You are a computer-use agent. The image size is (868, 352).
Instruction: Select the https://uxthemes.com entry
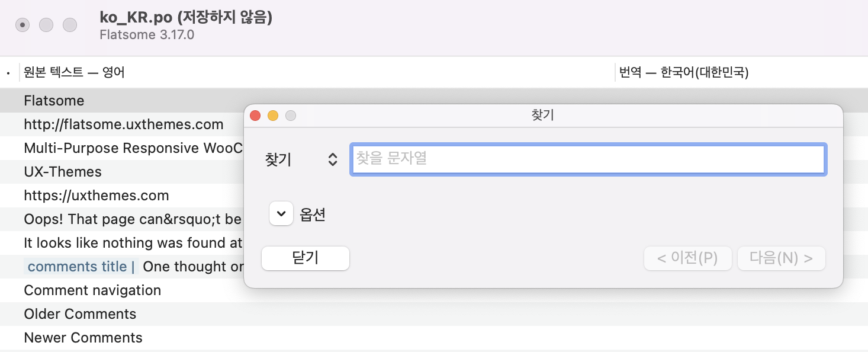(x=97, y=196)
